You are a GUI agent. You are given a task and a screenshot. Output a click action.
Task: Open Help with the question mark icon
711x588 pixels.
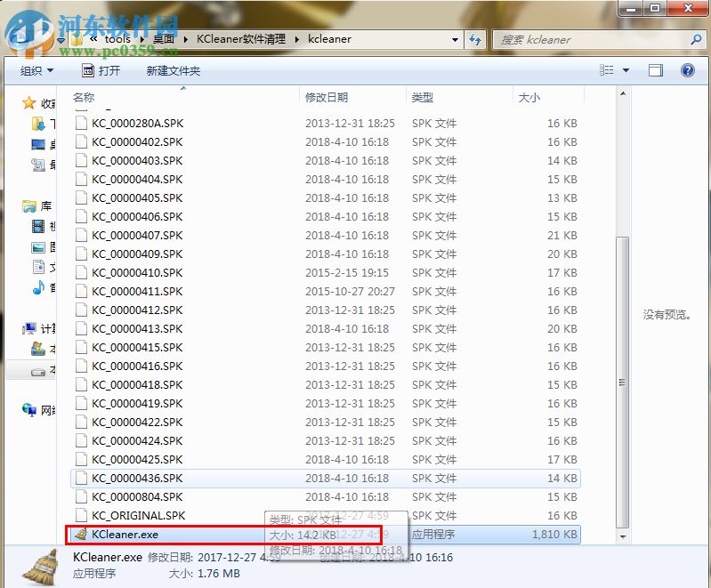(x=688, y=70)
